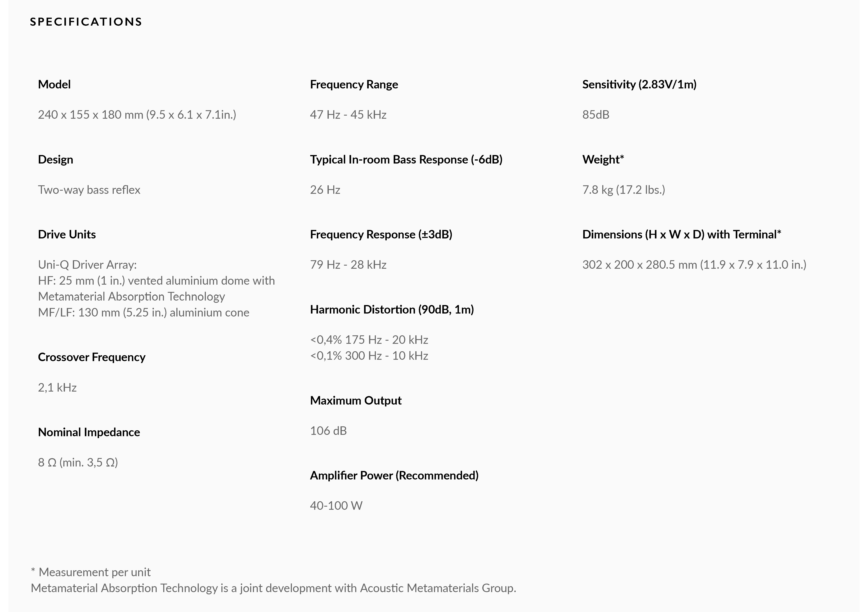Click the Model label

(x=54, y=84)
